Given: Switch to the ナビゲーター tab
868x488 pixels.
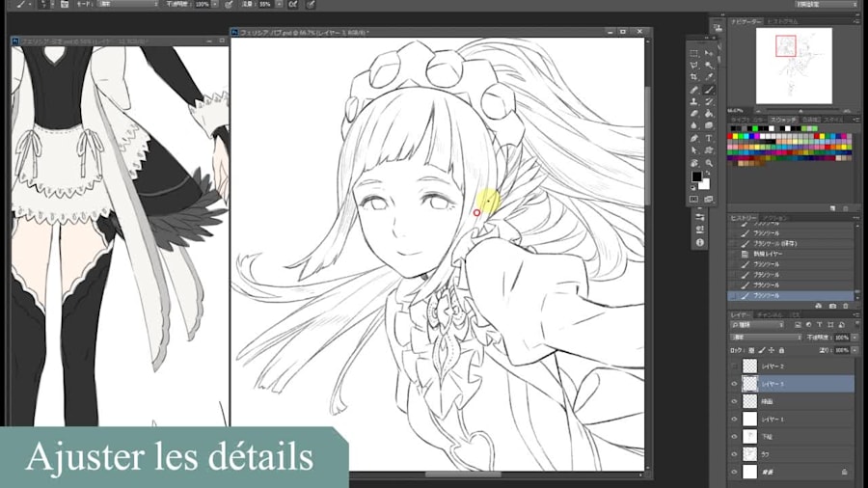Looking at the screenshot, I should 746,21.
